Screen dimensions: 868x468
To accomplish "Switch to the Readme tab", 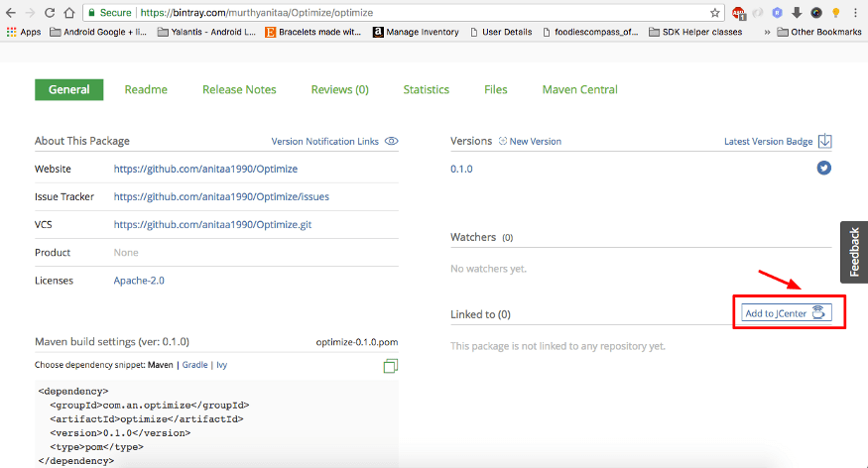I will pos(146,89).
